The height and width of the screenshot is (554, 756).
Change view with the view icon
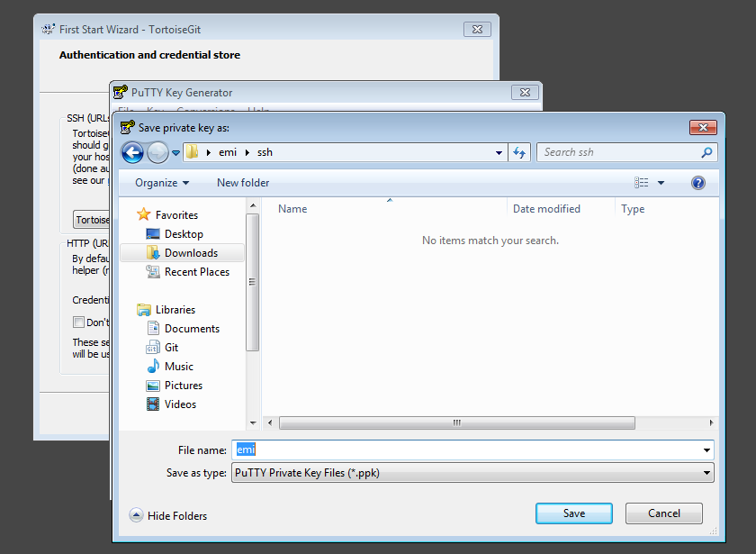click(641, 183)
